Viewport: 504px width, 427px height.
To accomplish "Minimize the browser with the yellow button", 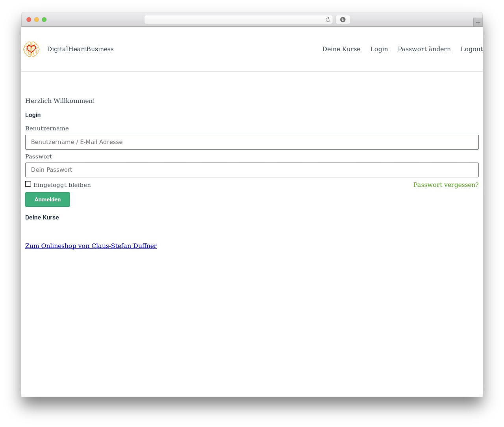I will pos(36,20).
